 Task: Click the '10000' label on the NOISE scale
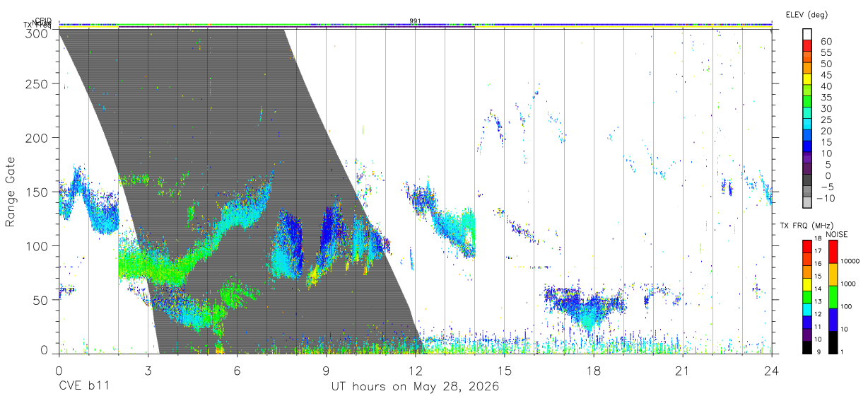(850, 262)
